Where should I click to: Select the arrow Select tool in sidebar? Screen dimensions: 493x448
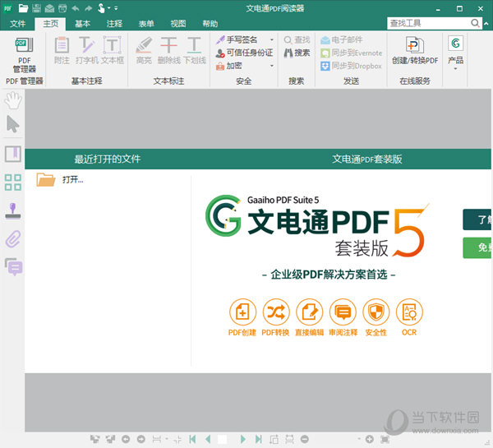(x=13, y=124)
